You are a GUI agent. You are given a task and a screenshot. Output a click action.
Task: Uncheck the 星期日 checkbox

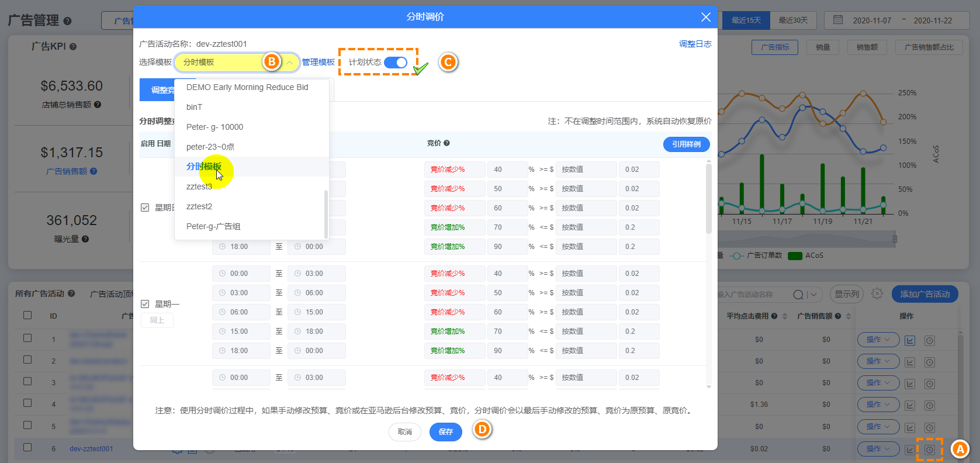point(145,208)
